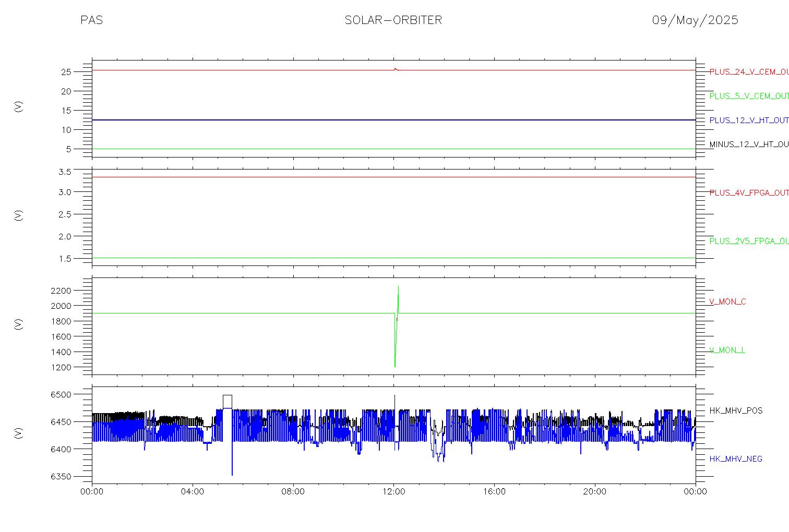The width and height of the screenshot is (789, 532).
Task: Click the 1.5 tick on FPGA panel axis
Action: click(65, 259)
